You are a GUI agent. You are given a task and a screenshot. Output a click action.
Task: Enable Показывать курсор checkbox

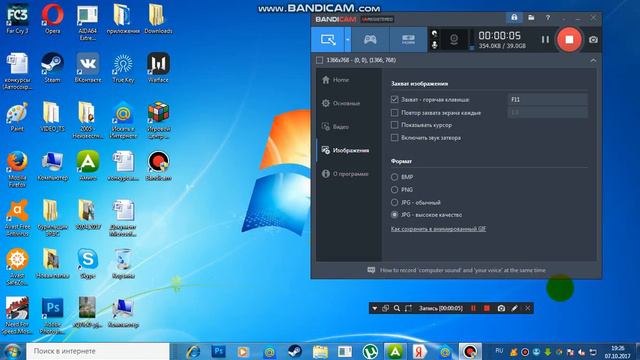[x=394, y=125]
